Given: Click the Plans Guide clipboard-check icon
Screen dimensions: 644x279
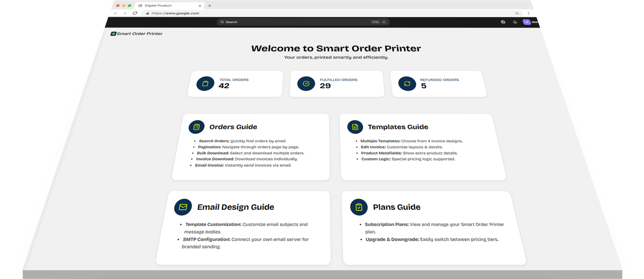Looking at the screenshot, I should click(359, 207).
